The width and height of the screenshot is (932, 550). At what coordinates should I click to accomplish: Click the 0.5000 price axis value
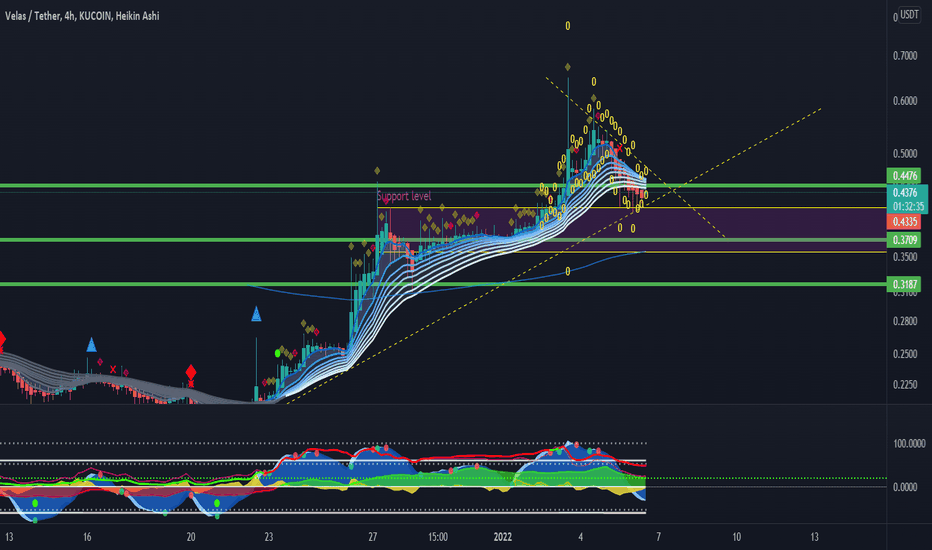(905, 153)
